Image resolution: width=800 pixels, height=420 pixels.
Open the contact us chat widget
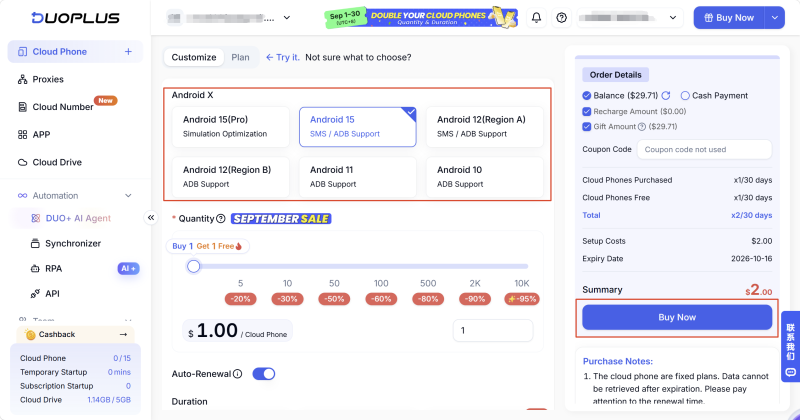click(x=790, y=347)
